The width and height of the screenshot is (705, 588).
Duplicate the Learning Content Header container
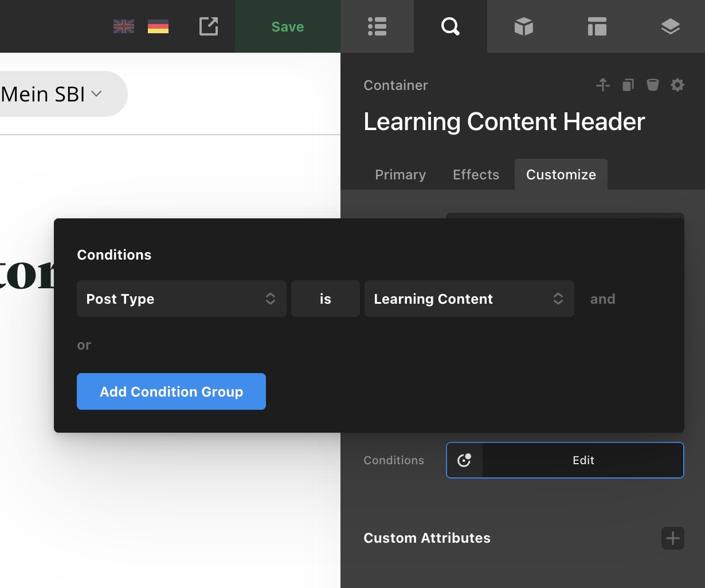(628, 85)
